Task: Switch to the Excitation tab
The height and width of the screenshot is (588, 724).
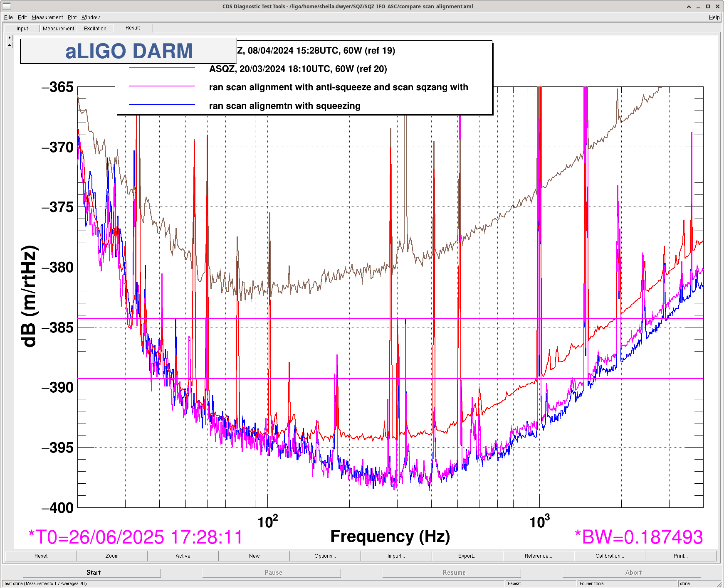Action: click(95, 29)
